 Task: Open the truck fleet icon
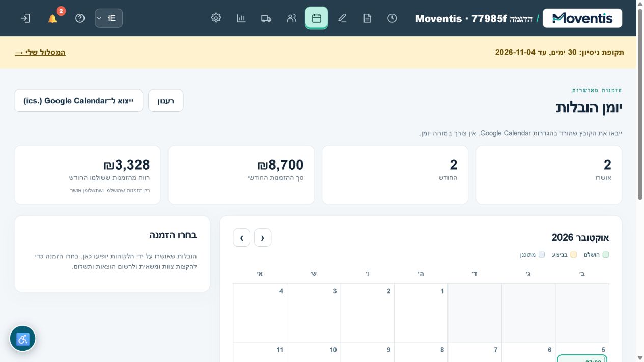point(266,18)
